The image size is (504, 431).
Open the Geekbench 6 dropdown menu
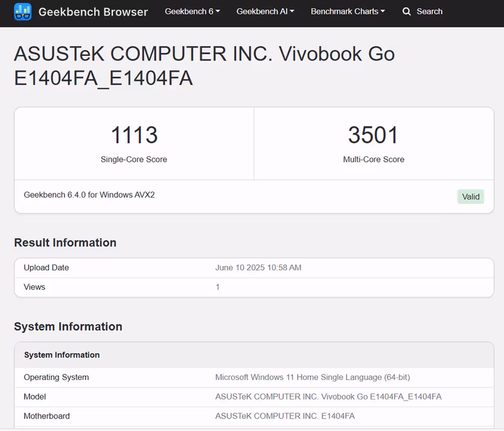pos(192,11)
